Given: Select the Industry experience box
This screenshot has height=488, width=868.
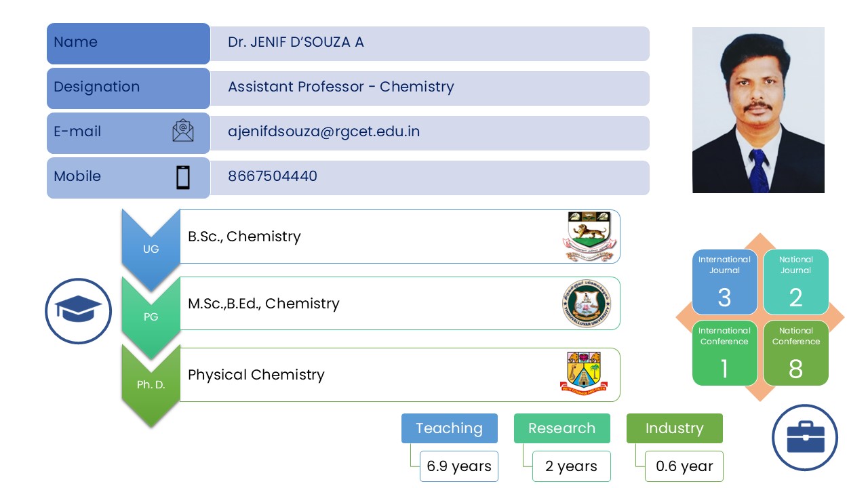Looking at the screenshot, I should (674, 428).
